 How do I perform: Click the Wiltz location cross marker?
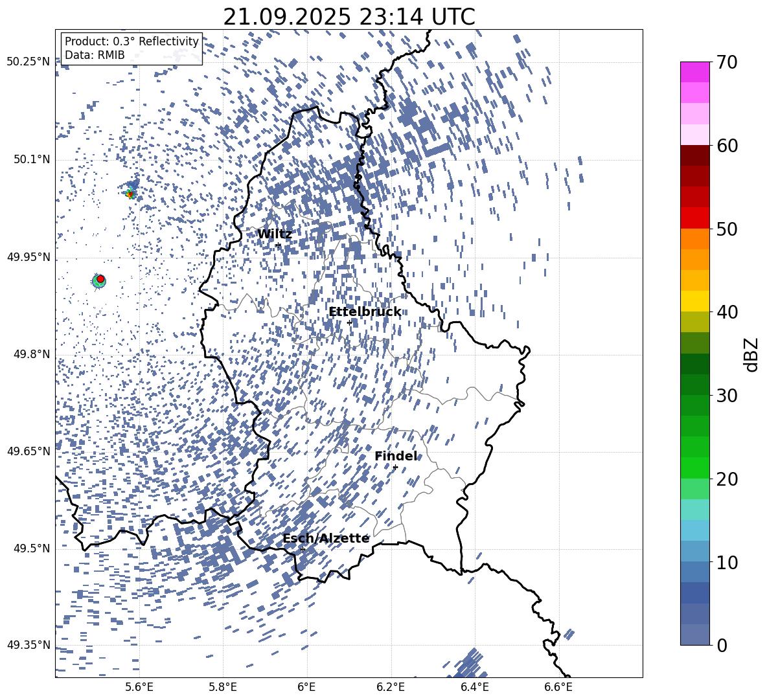point(279,245)
